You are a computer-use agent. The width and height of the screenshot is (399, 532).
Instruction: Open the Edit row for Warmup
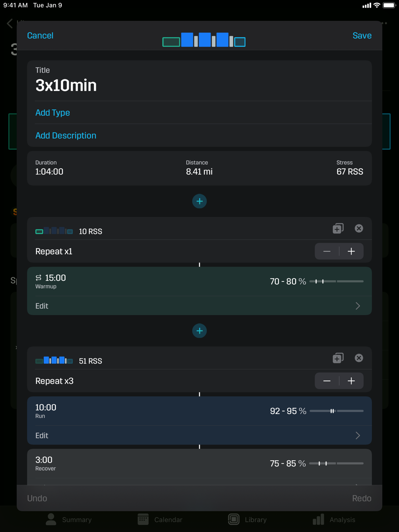199,306
